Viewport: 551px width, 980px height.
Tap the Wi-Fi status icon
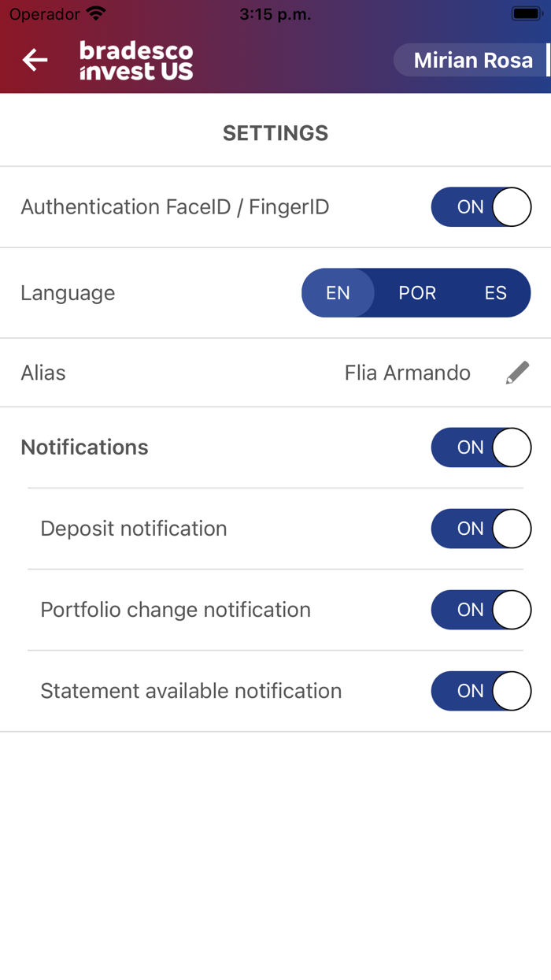[96, 13]
